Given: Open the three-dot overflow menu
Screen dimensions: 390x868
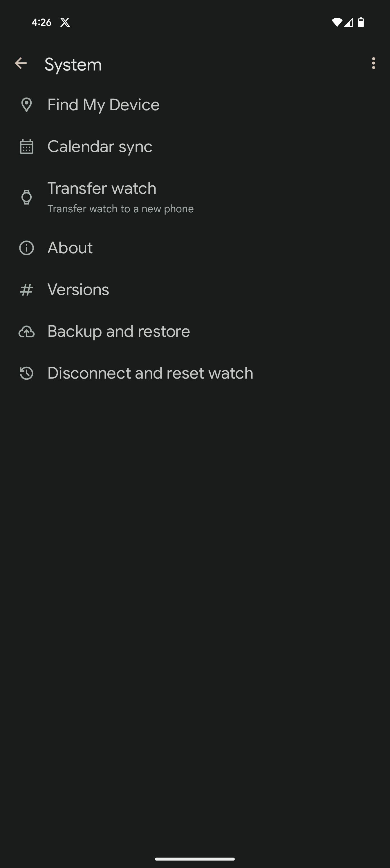Looking at the screenshot, I should [373, 63].
